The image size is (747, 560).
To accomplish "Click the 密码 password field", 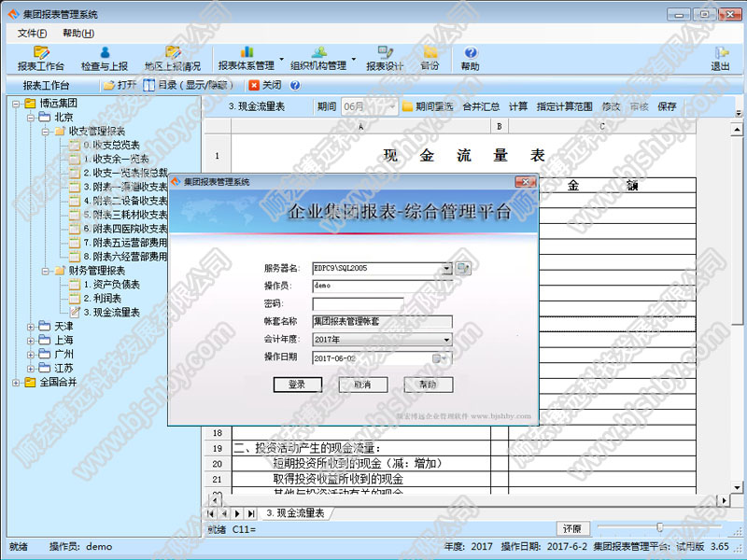I will (x=358, y=304).
